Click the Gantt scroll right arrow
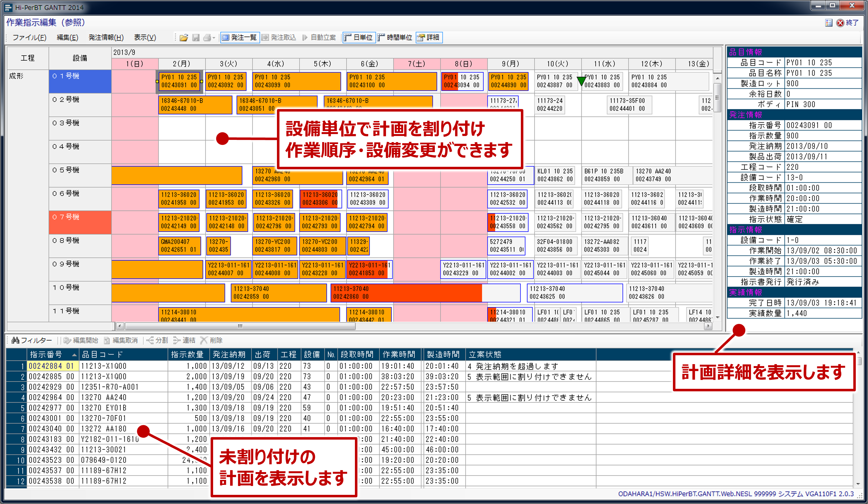The width and height of the screenshot is (868, 504). (x=708, y=326)
